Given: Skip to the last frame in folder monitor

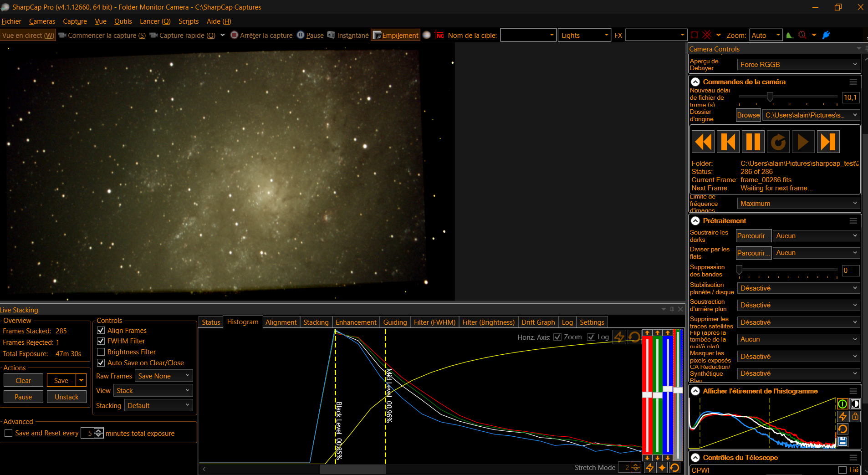Looking at the screenshot, I should click(828, 142).
